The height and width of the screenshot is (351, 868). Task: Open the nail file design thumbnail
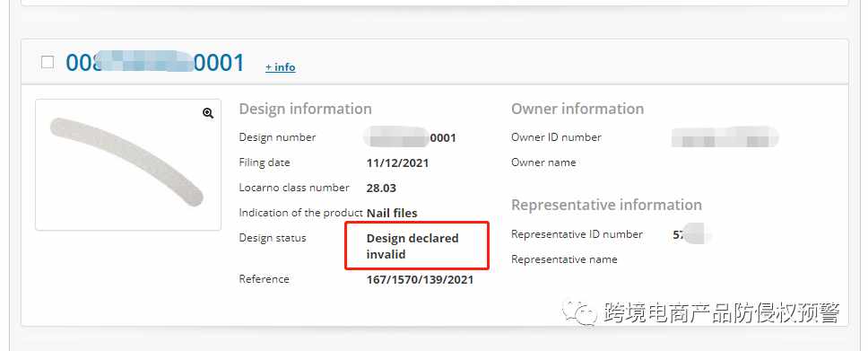click(x=128, y=164)
